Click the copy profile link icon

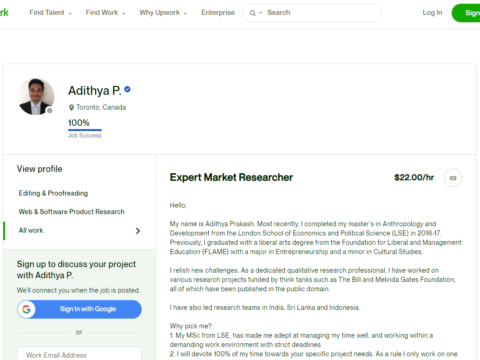tap(453, 178)
